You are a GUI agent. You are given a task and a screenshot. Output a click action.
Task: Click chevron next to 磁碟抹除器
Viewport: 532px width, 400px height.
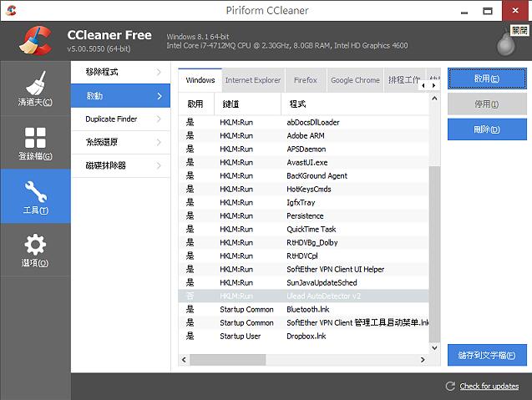click(159, 165)
